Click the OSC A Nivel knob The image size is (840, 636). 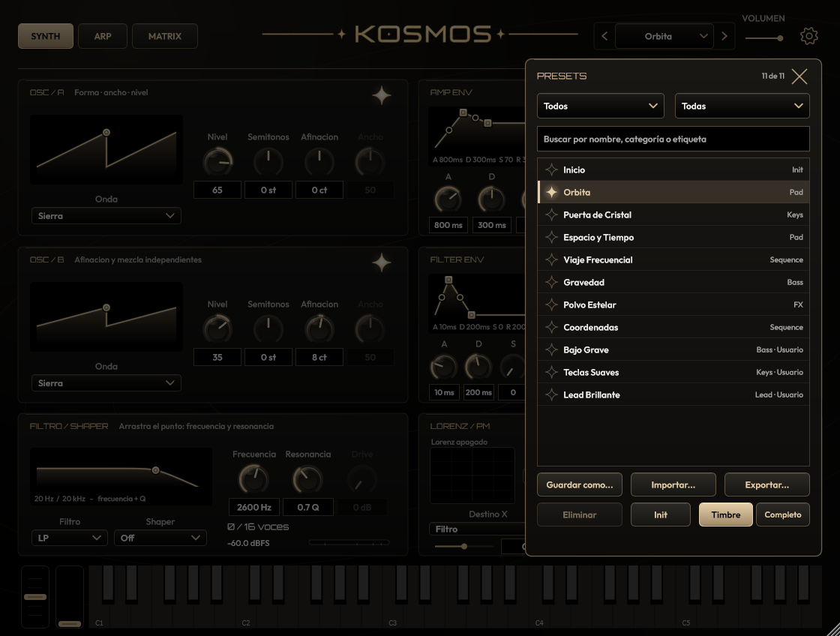[217, 162]
